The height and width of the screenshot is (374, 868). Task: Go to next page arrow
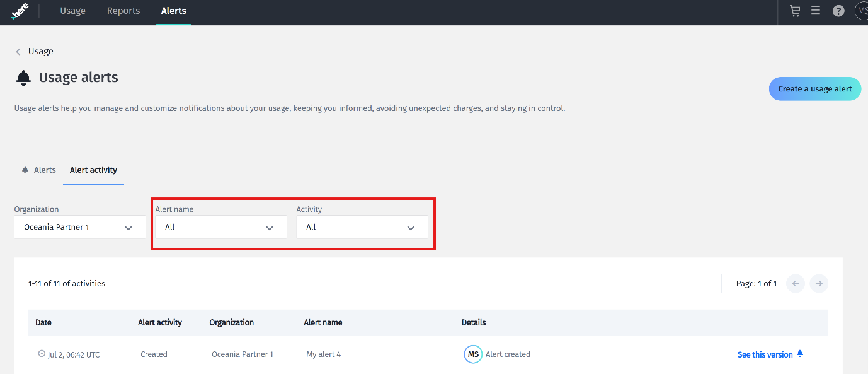pos(819,284)
